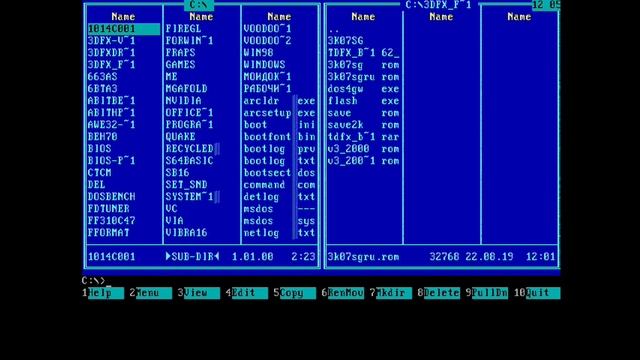Click the 10 Quit function key

click(537, 293)
